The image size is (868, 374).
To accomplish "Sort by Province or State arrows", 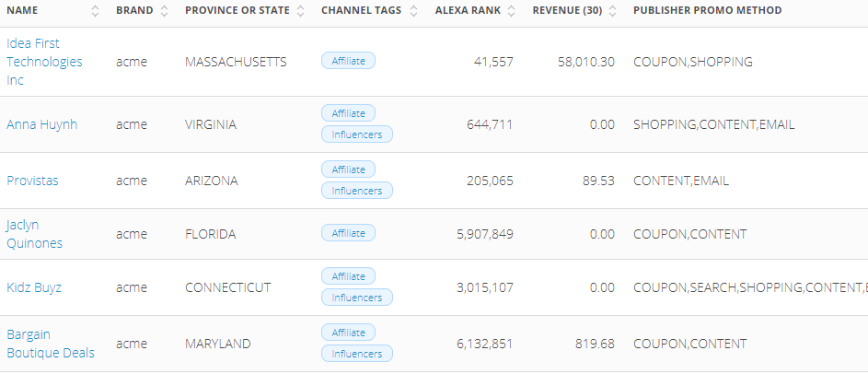I will click(300, 11).
